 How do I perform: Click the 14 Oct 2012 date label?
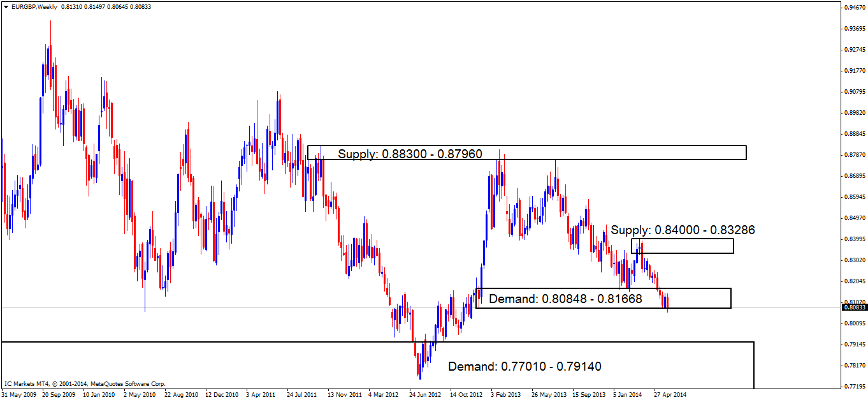coord(466,395)
